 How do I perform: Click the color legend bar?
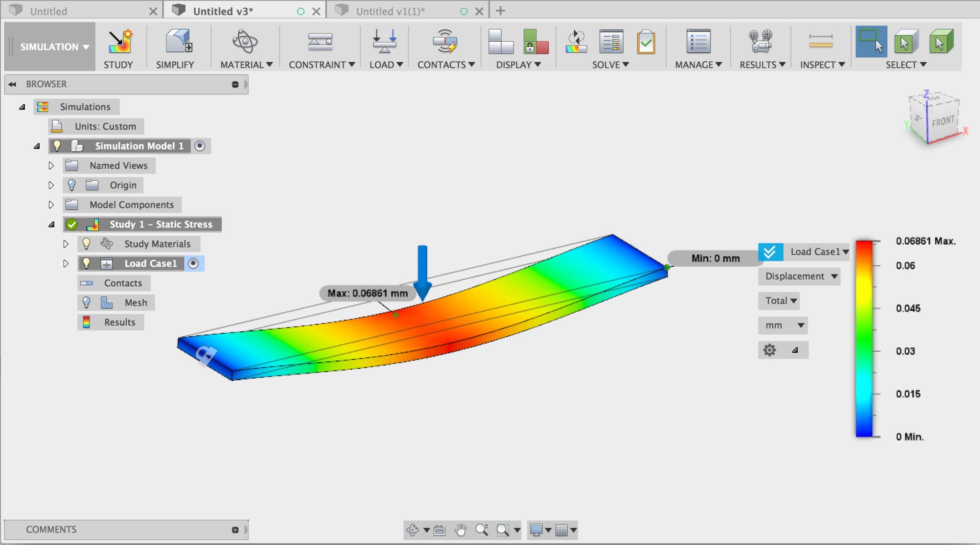point(864,339)
